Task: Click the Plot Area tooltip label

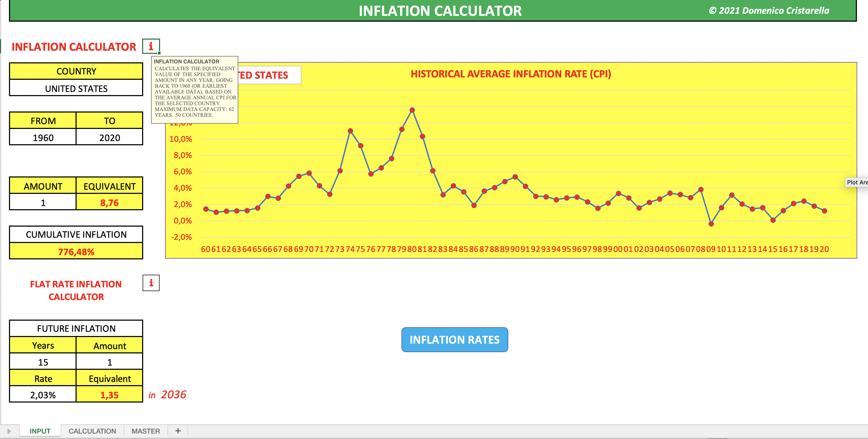Action: click(x=857, y=182)
